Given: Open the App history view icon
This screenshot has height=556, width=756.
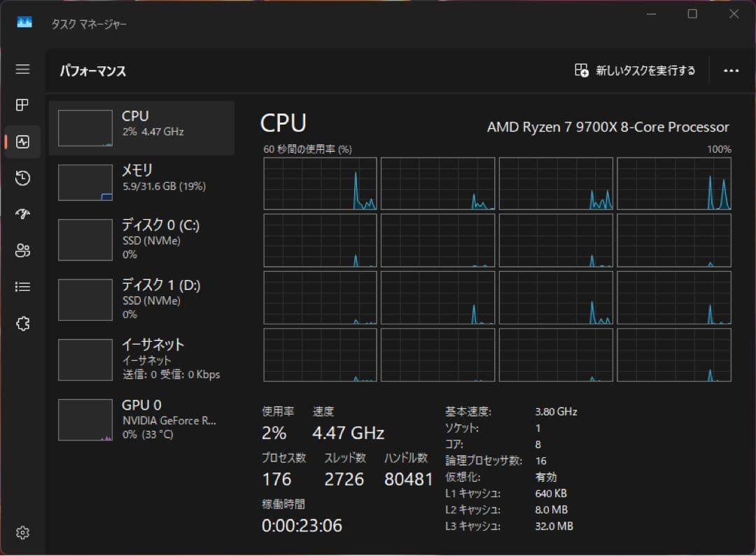Looking at the screenshot, I should coord(22,178).
